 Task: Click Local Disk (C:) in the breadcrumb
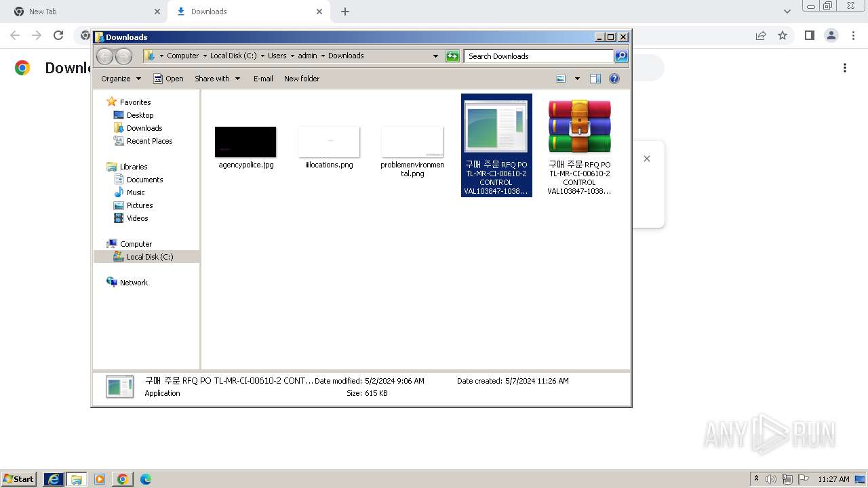pos(233,56)
